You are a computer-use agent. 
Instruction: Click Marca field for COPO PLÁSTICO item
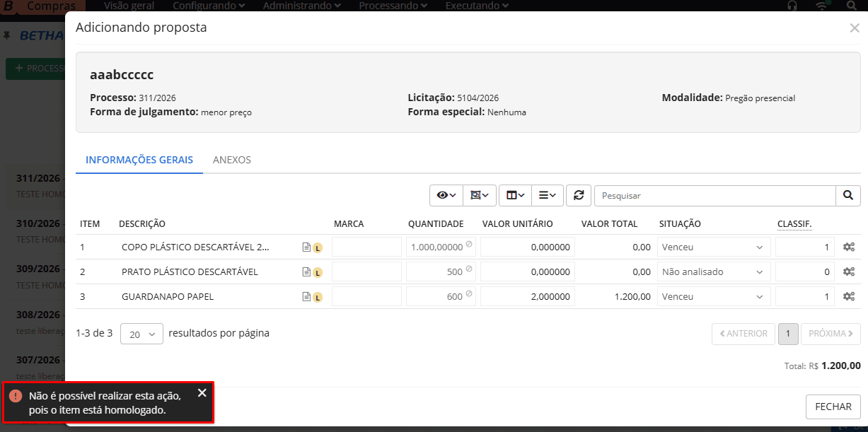tap(366, 247)
